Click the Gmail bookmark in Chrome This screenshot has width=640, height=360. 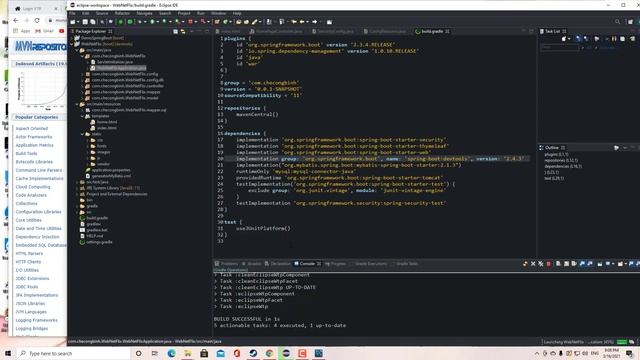pos(44,31)
